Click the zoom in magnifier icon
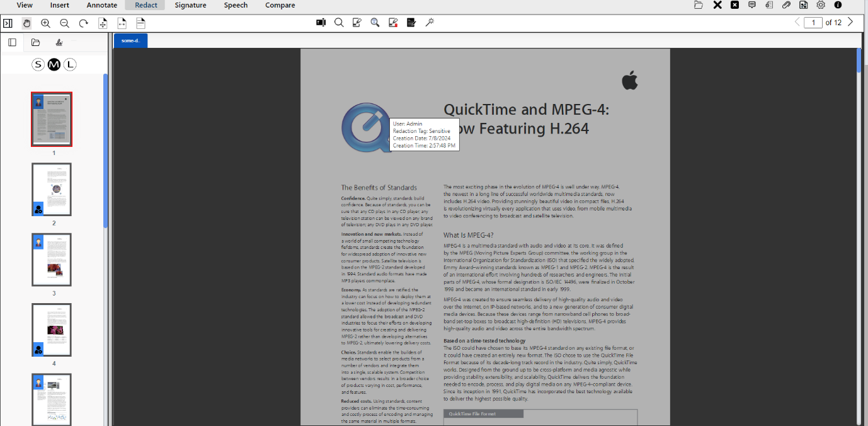Image resolution: width=868 pixels, height=426 pixels. pyautogui.click(x=45, y=23)
